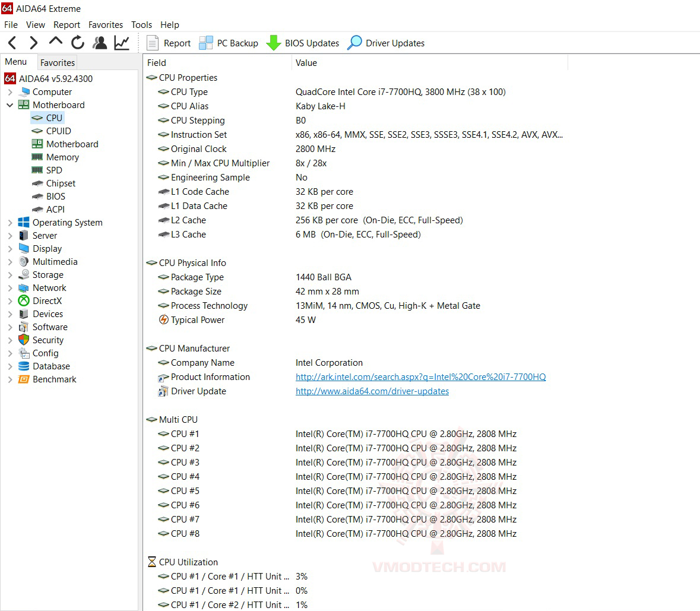This screenshot has height=611, width=700.
Task: Go up one level with Up arrow
Action: [x=55, y=42]
